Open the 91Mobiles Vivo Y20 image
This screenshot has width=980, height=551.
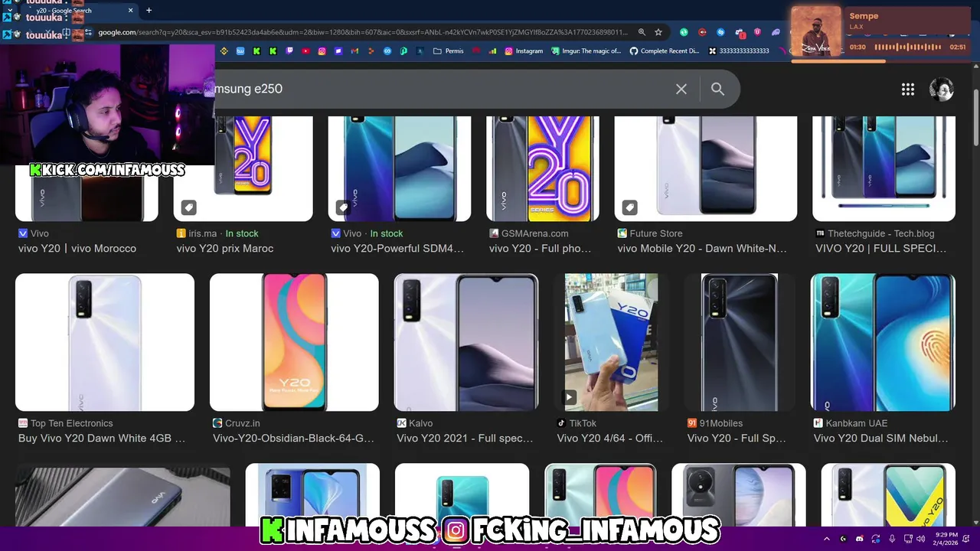click(740, 342)
